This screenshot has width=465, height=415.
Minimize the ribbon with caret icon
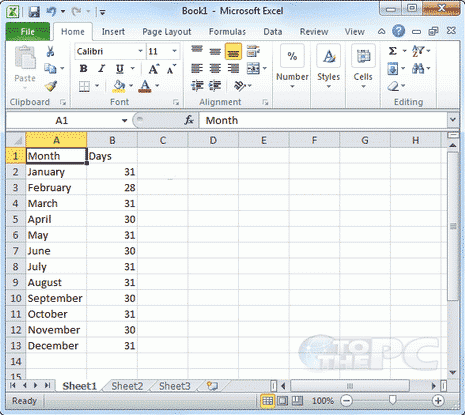[381, 31]
